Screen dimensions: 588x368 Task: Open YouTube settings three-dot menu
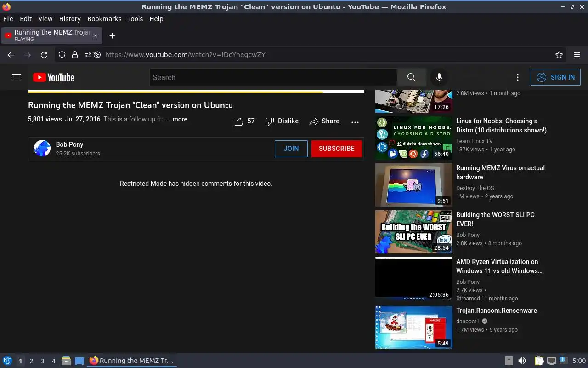click(518, 77)
